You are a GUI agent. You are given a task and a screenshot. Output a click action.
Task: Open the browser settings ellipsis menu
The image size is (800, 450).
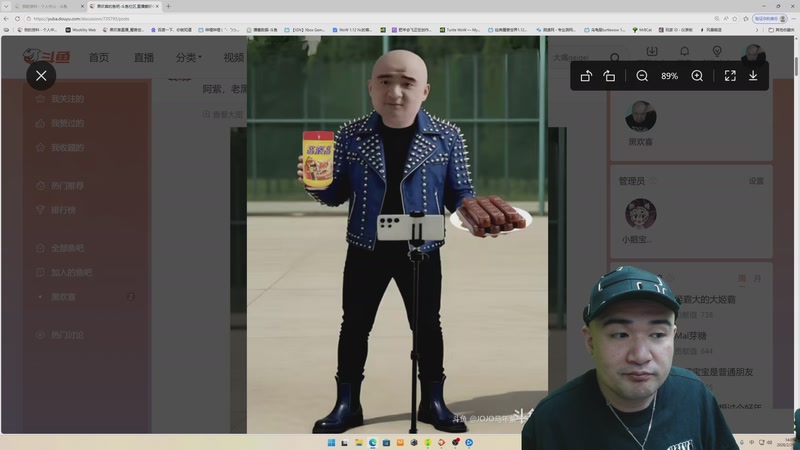coord(793,18)
